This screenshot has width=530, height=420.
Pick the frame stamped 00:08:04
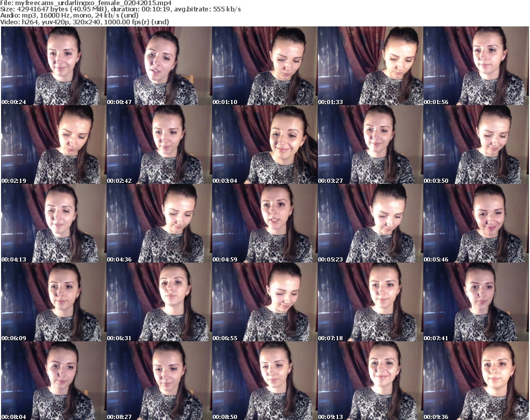click(x=53, y=381)
